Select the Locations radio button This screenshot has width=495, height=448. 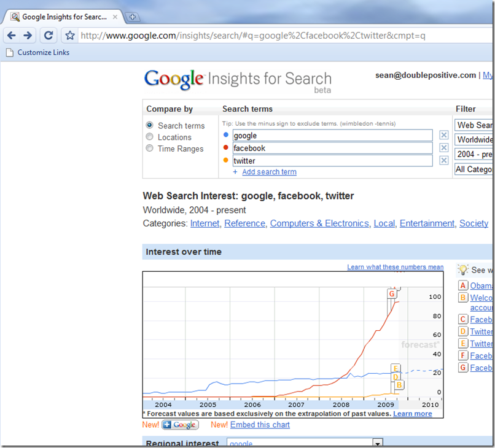(150, 137)
